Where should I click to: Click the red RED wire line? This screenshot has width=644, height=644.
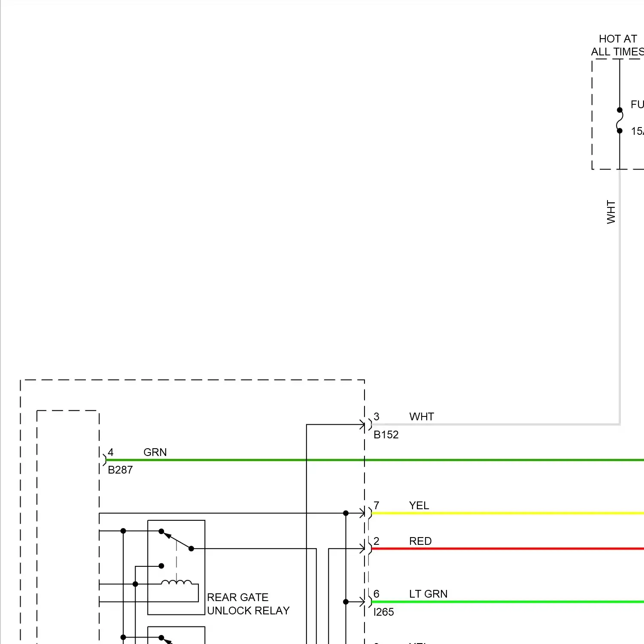[507, 549]
